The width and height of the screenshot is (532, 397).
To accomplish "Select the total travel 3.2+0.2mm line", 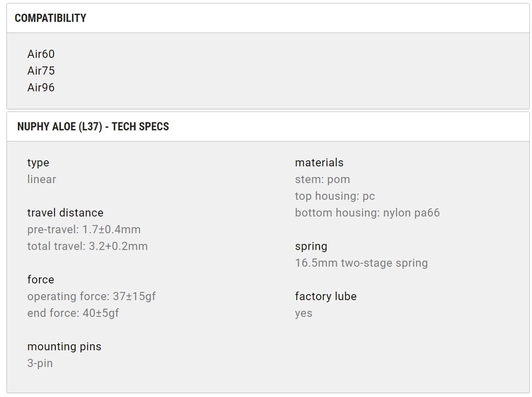I will (x=87, y=246).
